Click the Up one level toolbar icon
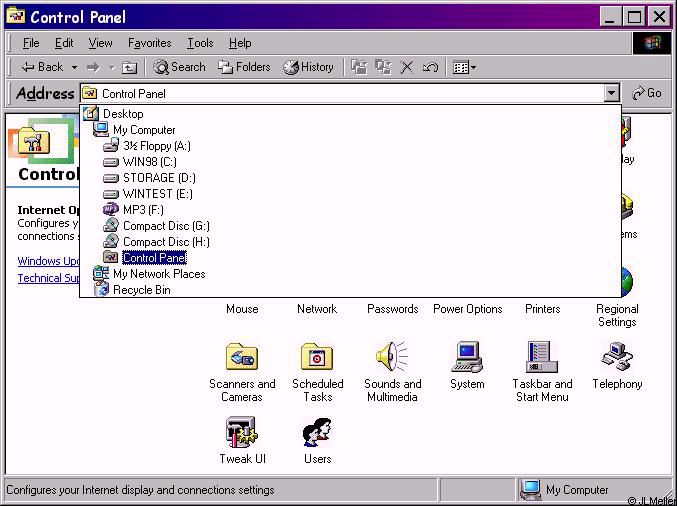The image size is (677, 506). pyautogui.click(x=129, y=67)
